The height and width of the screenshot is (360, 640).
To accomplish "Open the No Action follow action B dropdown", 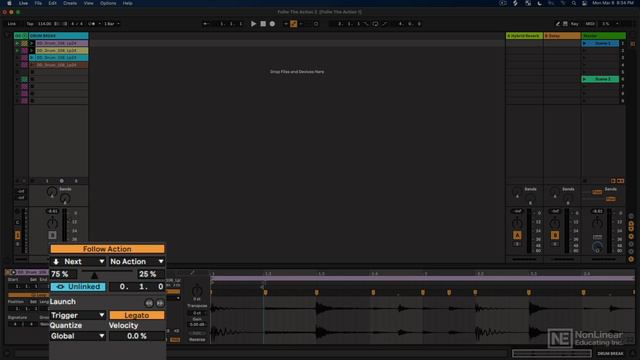I will pyautogui.click(x=137, y=261).
